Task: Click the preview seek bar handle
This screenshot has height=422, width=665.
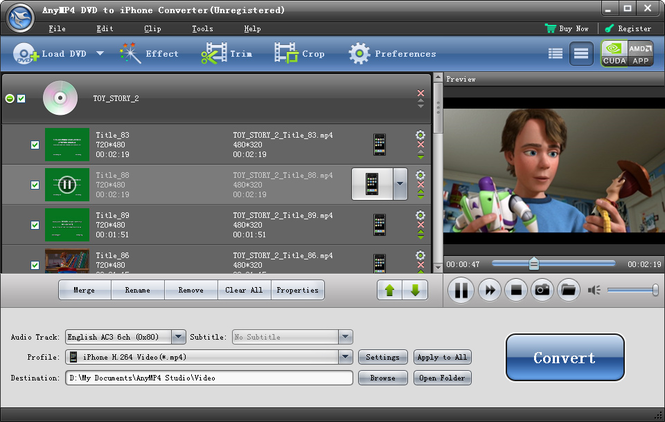Action: [x=534, y=264]
